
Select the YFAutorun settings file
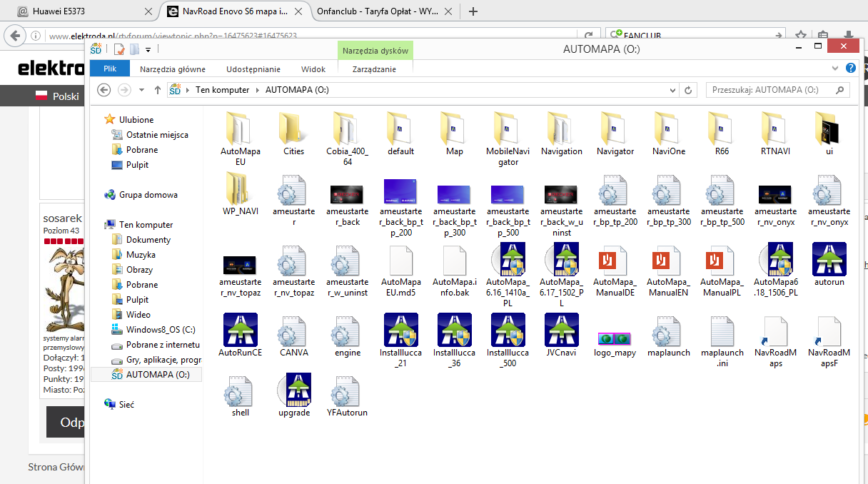[x=348, y=395]
